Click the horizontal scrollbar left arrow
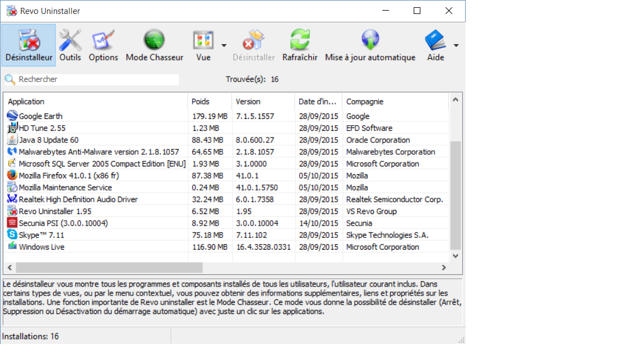 pos(10,268)
